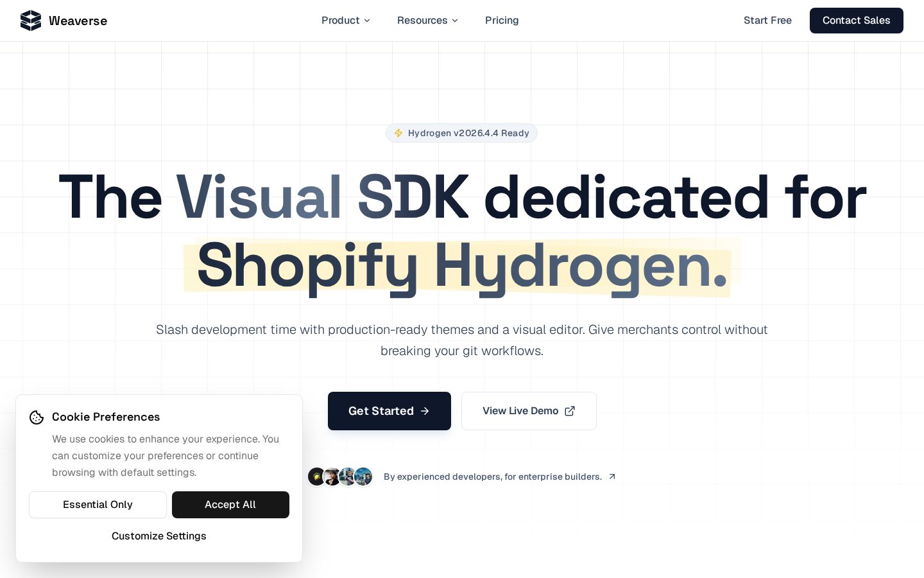924x578 pixels.
Task: Accept All cookies
Action: pos(230,505)
